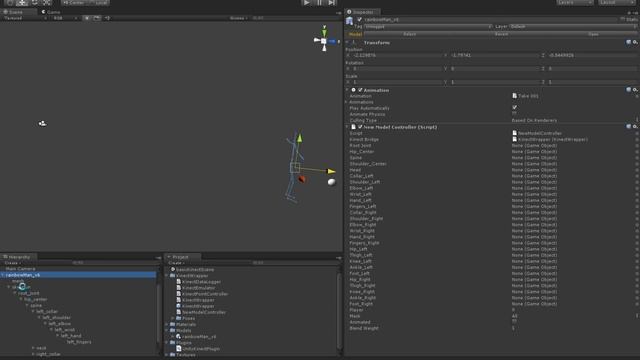The image size is (640, 360).
Task: Select the Scale tool
Action: pyautogui.click(x=47, y=2)
